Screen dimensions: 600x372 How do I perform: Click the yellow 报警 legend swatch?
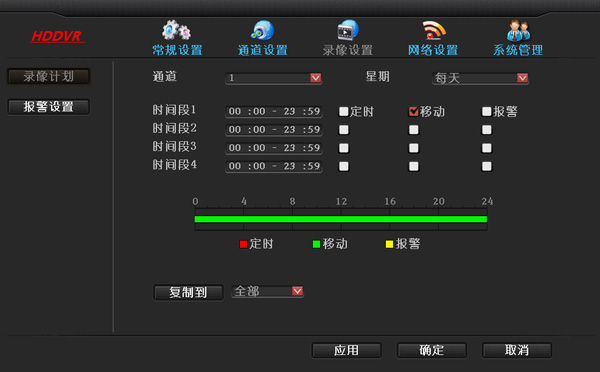390,244
